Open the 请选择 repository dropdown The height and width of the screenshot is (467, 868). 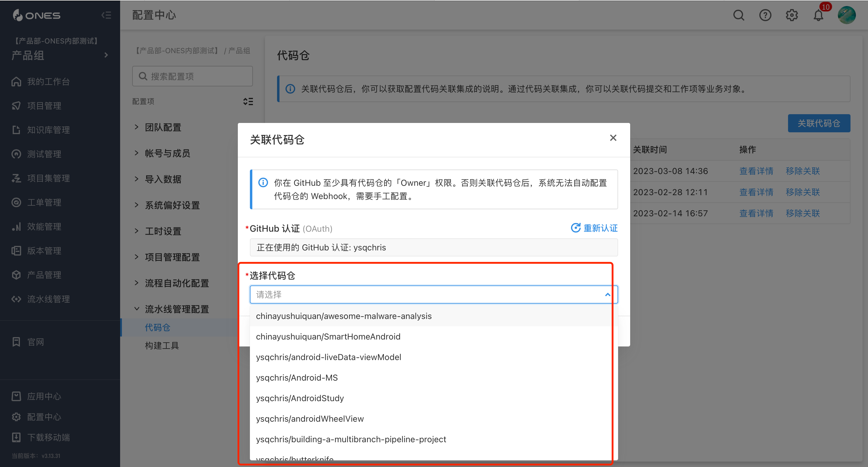point(434,294)
